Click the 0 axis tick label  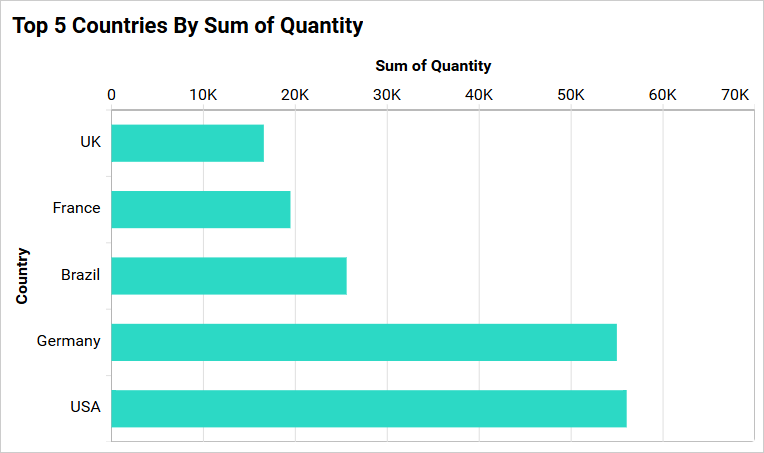[111, 94]
